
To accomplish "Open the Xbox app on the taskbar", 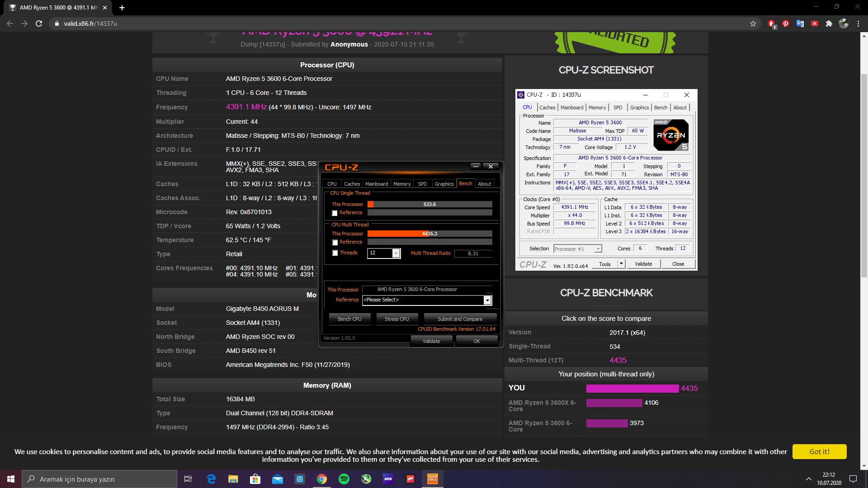I will (366, 479).
